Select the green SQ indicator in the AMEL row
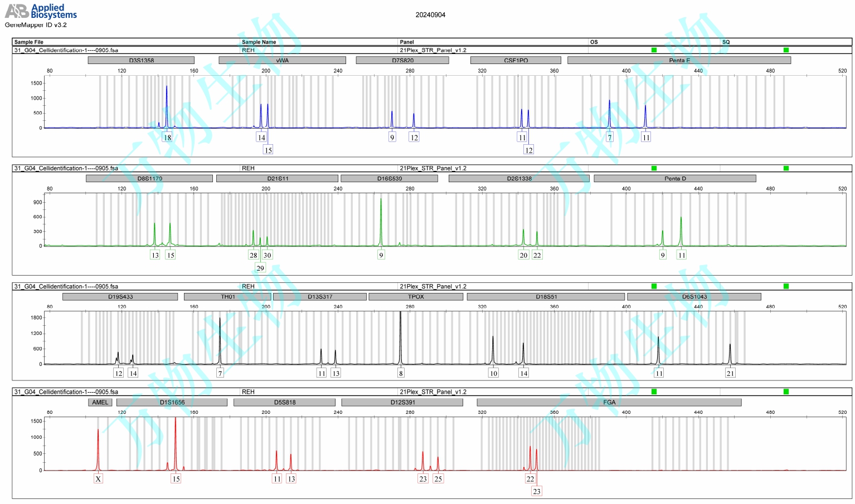855x504 pixels. (786, 392)
